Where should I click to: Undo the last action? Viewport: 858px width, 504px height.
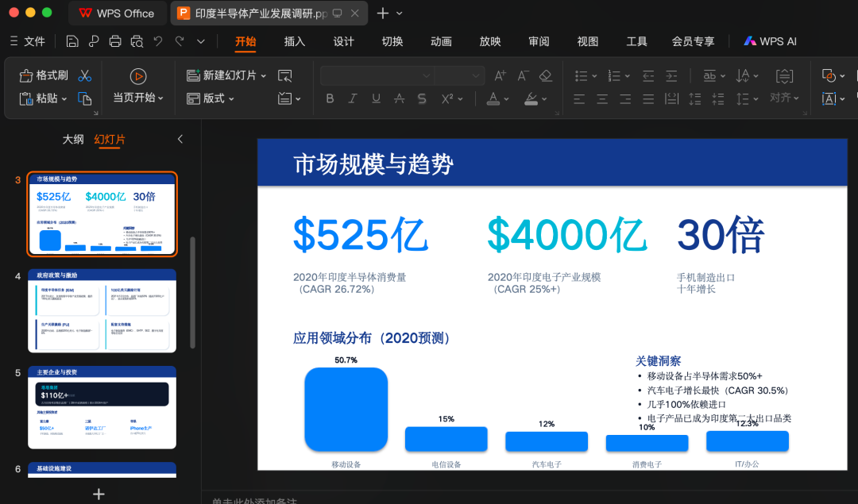pos(158,41)
